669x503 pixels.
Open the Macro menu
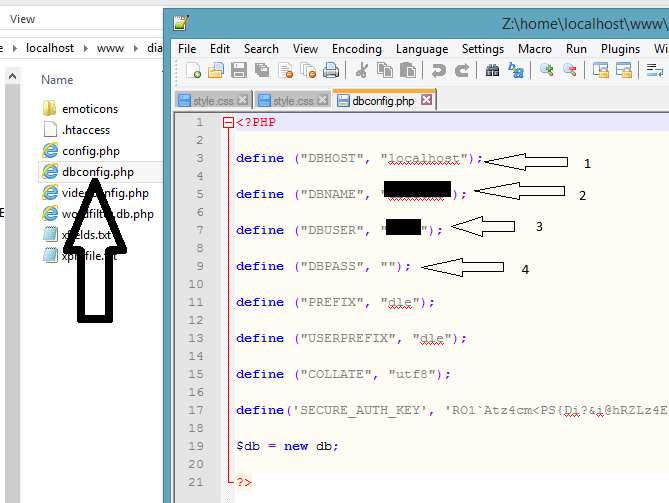click(535, 49)
